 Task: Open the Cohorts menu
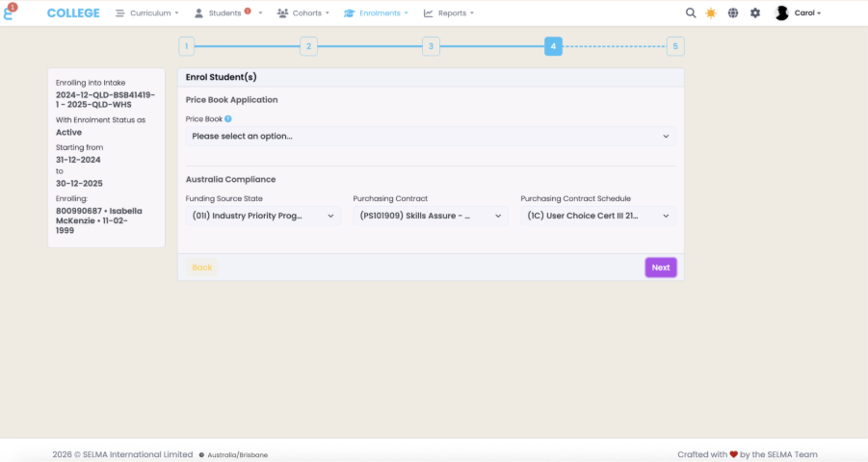[302, 13]
